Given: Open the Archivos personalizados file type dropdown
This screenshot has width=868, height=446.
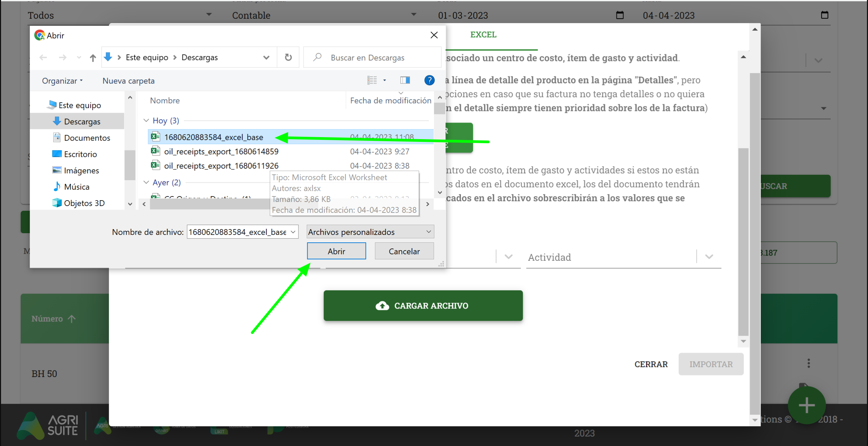Looking at the screenshot, I should 370,232.
